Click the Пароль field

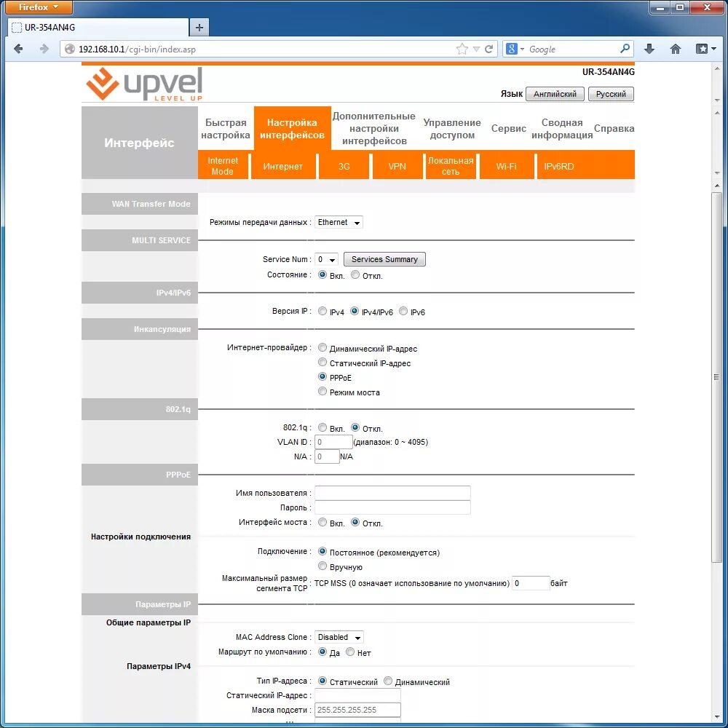click(392, 507)
